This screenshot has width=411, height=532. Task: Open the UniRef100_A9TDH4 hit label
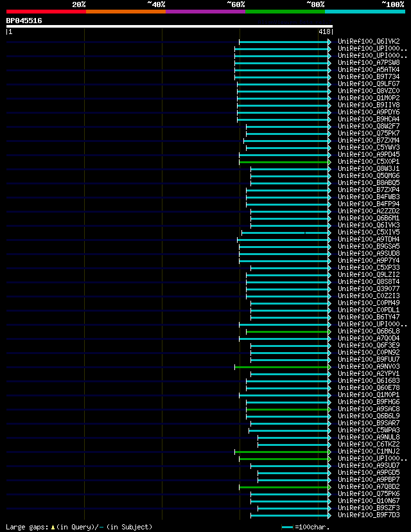pos(369,240)
